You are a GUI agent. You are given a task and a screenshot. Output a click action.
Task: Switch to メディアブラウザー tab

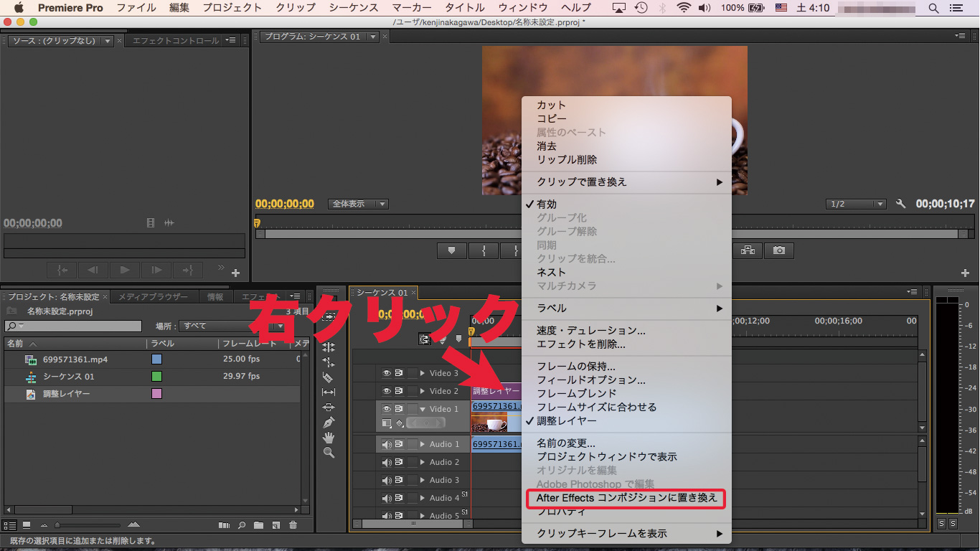(153, 296)
